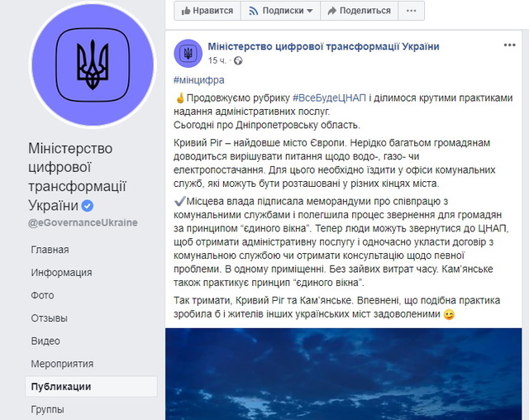Viewport: 529px width, 420px height.
Task: Open the #ВсеБудеЦНАП hashtag link
Action: point(329,98)
